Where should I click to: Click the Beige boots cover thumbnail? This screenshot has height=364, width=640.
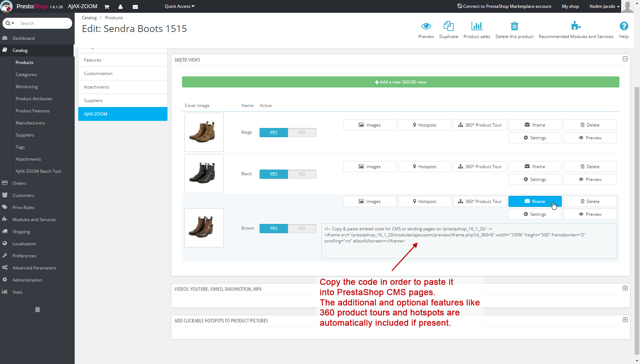pyautogui.click(x=204, y=132)
